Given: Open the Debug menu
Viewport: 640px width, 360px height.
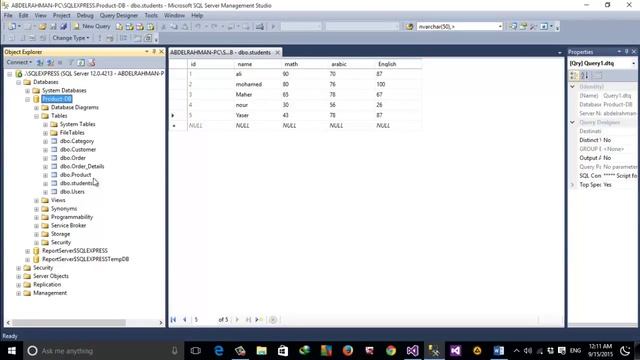Looking at the screenshot, I should 85,16.
